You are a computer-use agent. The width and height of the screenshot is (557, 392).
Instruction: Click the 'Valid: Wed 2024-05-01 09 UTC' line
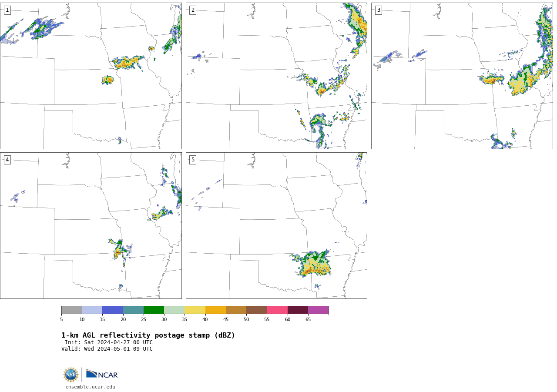[x=107, y=349]
